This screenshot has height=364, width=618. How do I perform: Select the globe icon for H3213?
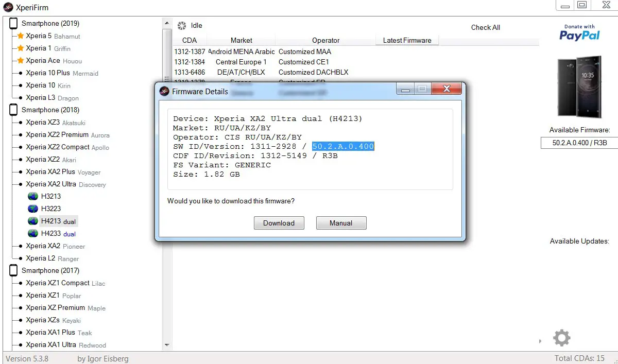click(x=33, y=196)
